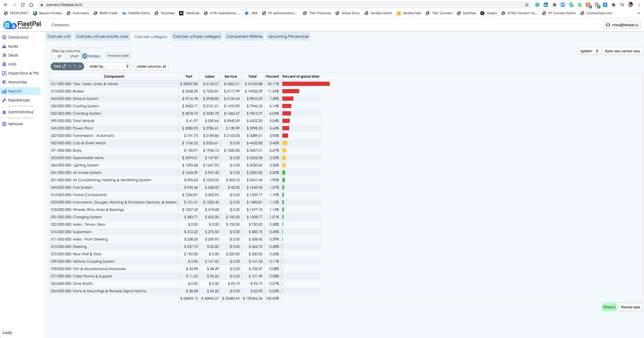Select the "all" column filter radio
This screenshot has width=644, height=338.
(x=54, y=56)
